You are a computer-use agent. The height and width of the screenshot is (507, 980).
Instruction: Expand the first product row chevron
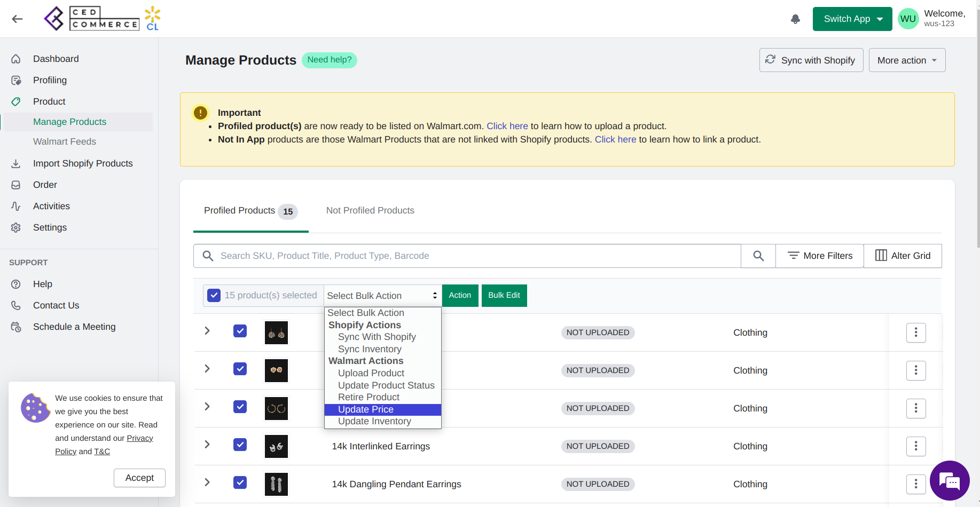207,331
